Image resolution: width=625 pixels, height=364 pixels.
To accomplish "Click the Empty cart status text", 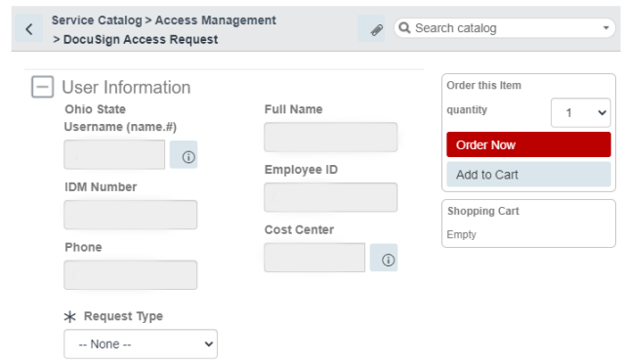I will click(x=461, y=234).
